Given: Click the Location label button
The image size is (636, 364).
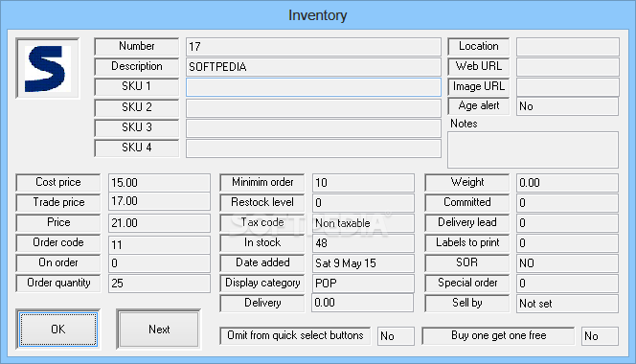Looking at the screenshot, I should (479, 46).
